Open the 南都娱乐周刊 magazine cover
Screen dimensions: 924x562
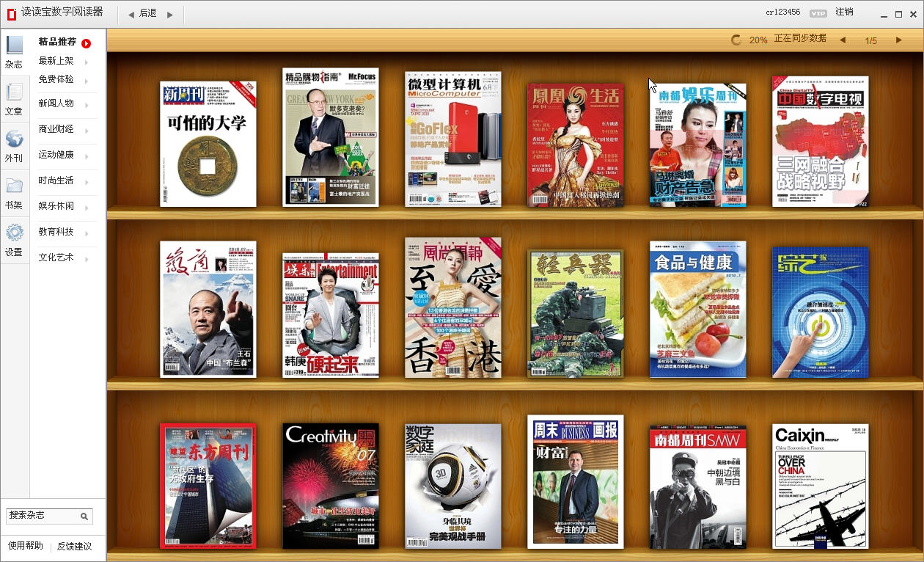(x=698, y=145)
